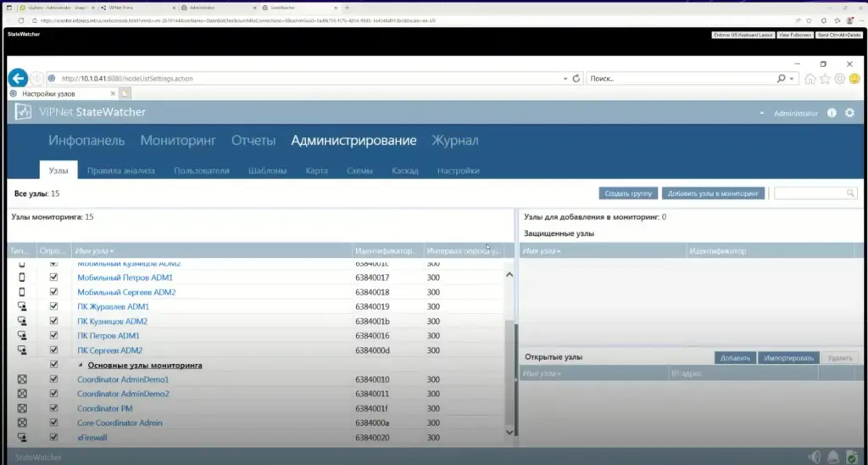Click the Создать группу button

click(x=628, y=193)
